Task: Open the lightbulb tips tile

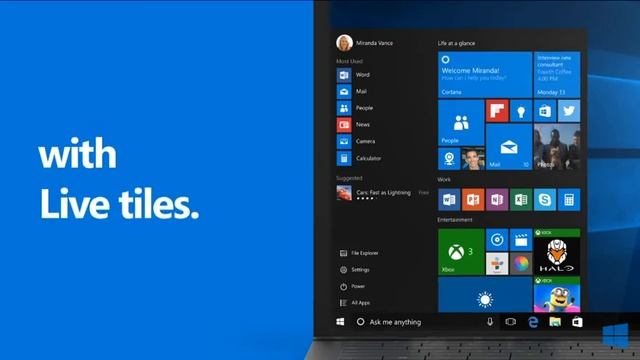Action: (521, 111)
